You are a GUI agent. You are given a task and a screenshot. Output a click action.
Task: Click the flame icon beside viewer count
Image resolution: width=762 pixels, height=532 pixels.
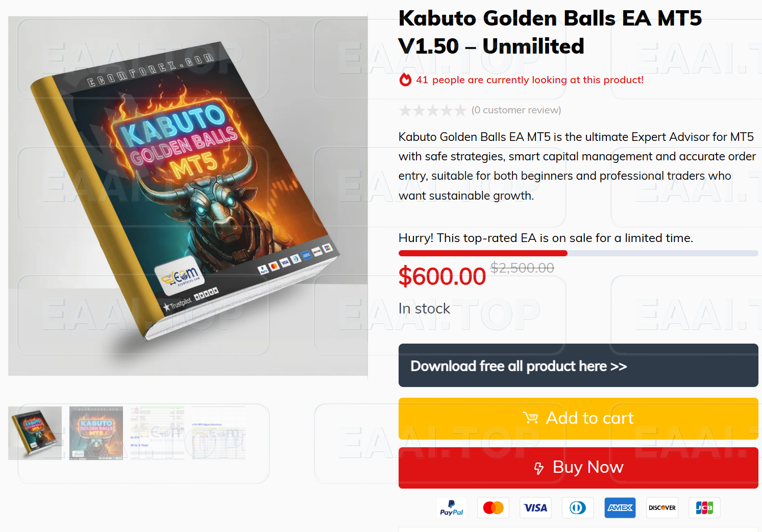point(405,80)
